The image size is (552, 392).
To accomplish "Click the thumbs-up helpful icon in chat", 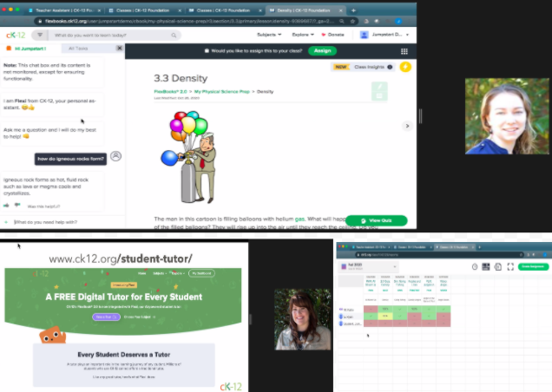I will 6,206.
